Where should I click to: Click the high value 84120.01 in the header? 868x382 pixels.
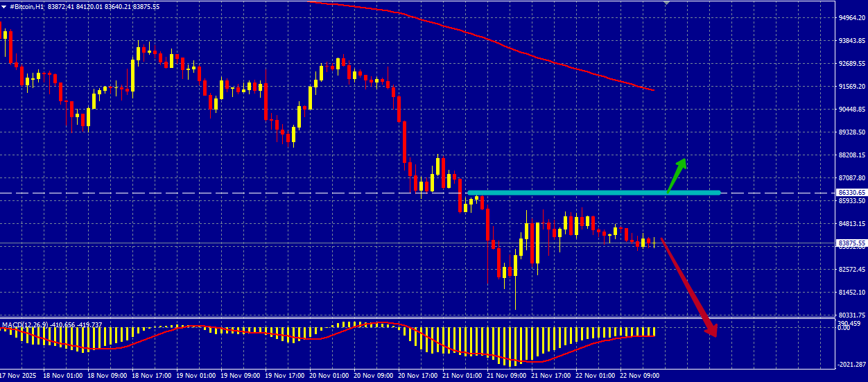89,6
